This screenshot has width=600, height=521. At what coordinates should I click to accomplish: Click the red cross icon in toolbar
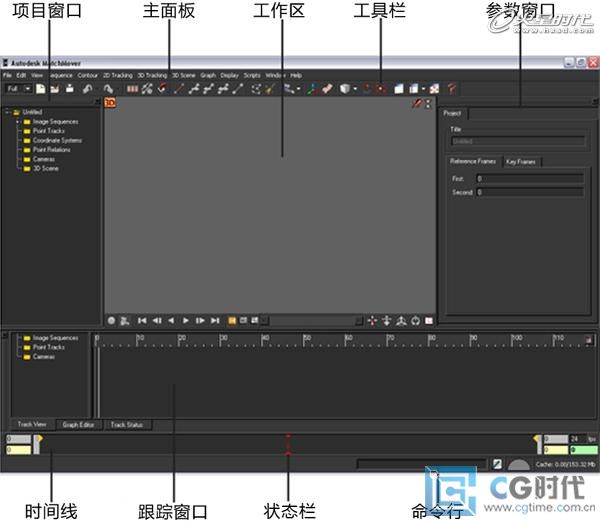(x=380, y=89)
